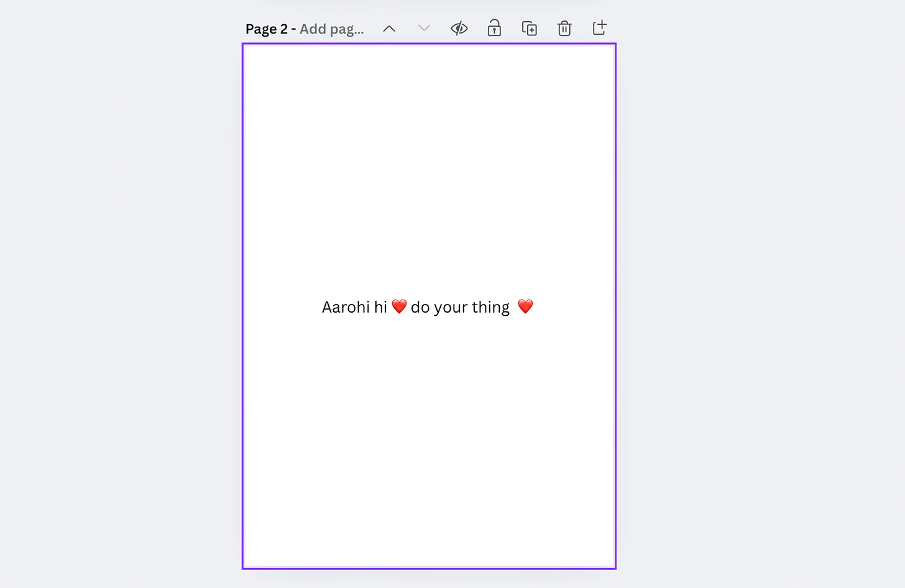This screenshot has width=905, height=588.
Task: Edit the 'Add page title' field
Action: [x=332, y=29]
